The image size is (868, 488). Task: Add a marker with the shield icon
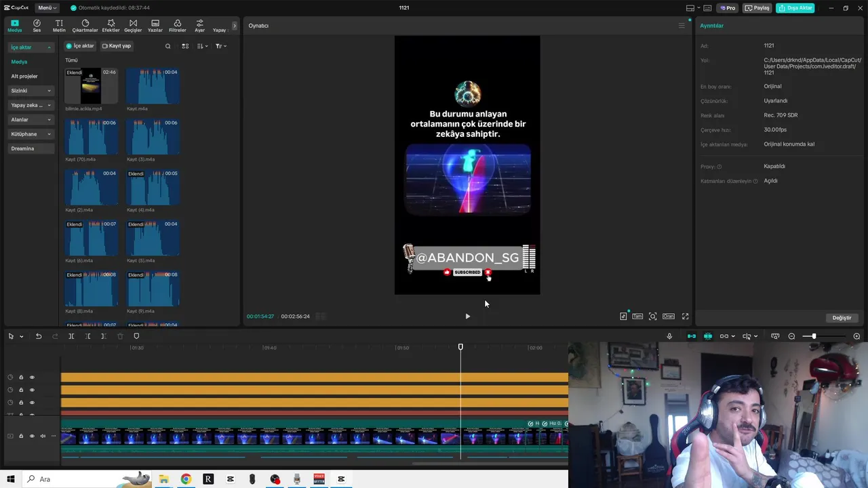pyautogui.click(x=136, y=336)
